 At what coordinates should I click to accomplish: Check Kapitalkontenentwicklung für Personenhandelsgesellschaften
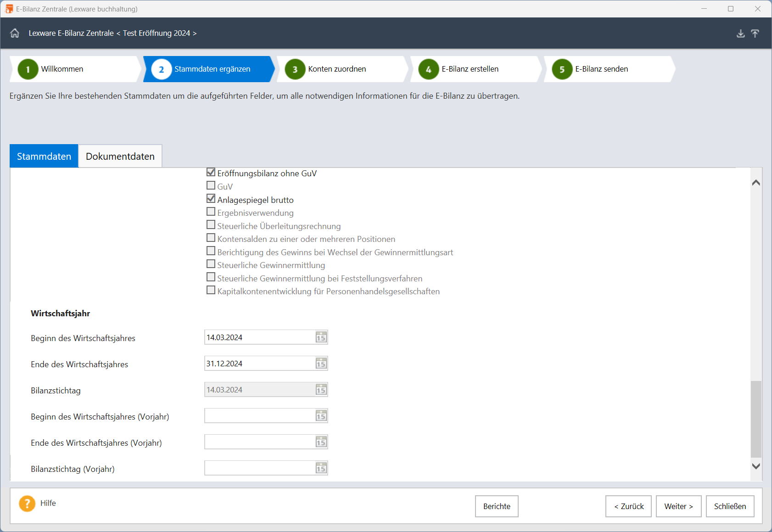tap(211, 290)
